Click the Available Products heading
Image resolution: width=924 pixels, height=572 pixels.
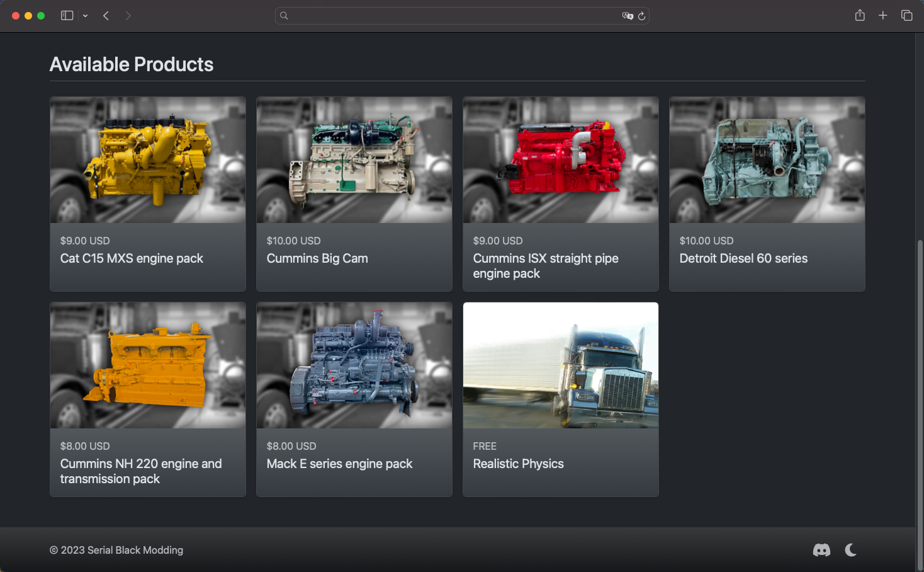(132, 64)
